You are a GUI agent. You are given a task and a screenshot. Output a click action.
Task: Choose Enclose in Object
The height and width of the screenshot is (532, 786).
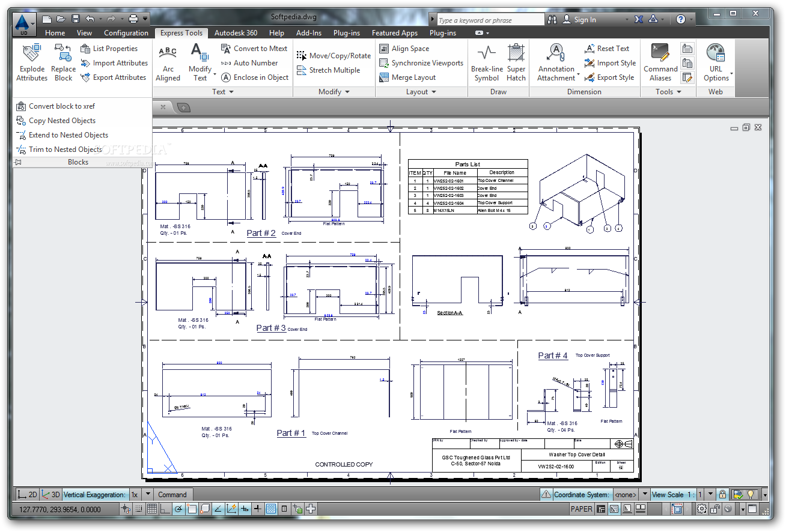pyautogui.click(x=255, y=77)
